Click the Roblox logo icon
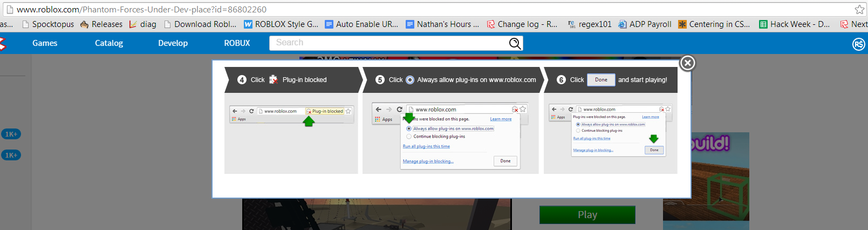Viewport: 868px width, 230px height. [x=2, y=43]
